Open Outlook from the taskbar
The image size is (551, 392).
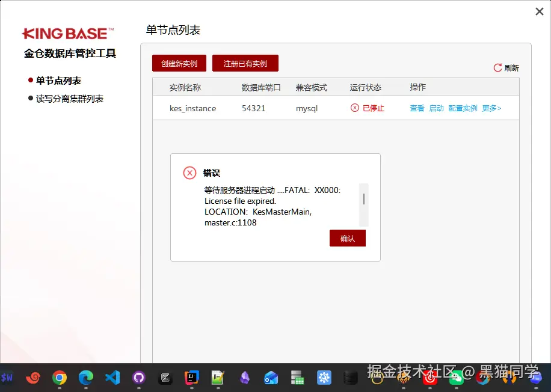click(271, 378)
